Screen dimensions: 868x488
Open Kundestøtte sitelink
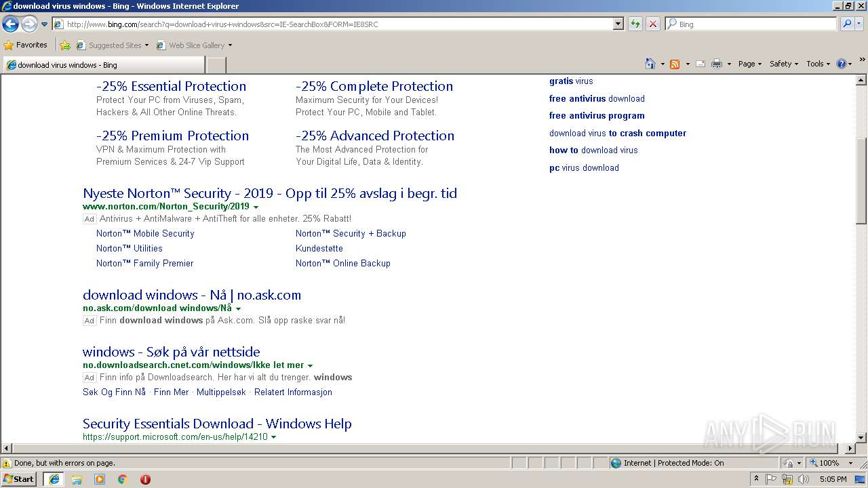pyautogui.click(x=319, y=248)
